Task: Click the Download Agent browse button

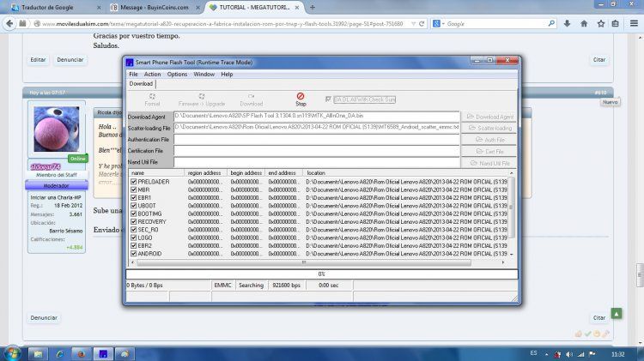Action: coord(489,117)
